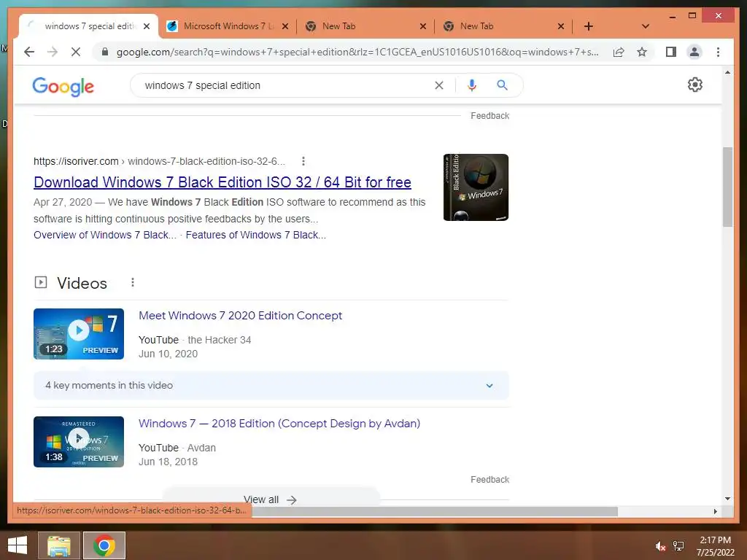Open the Chrome side panel
This screenshot has height=560, width=747.
click(x=671, y=52)
